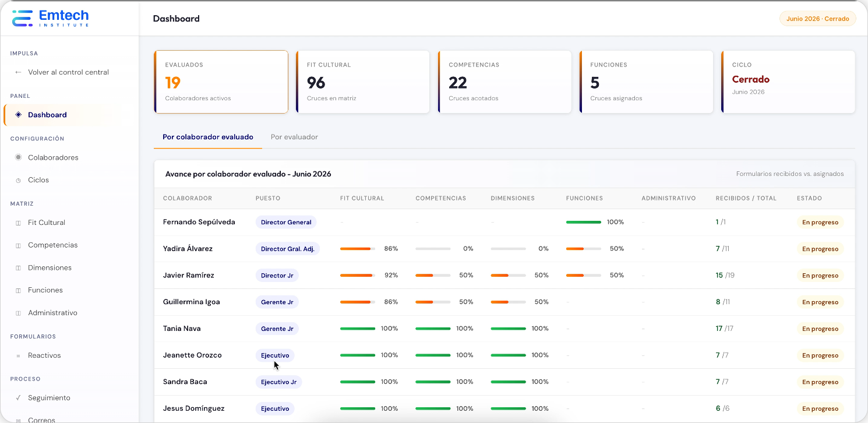
Task: Click the Colaborador column header
Action: pyautogui.click(x=188, y=198)
